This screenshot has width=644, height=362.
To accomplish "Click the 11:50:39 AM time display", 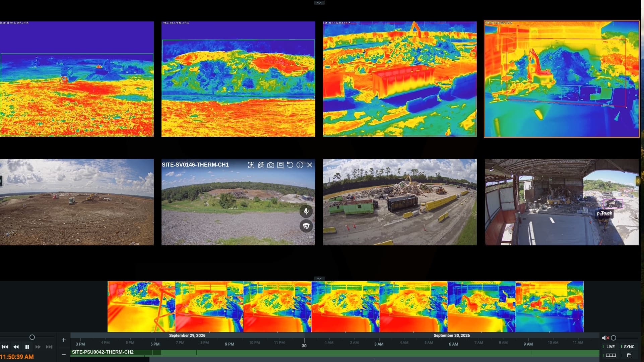I will 17,357.
